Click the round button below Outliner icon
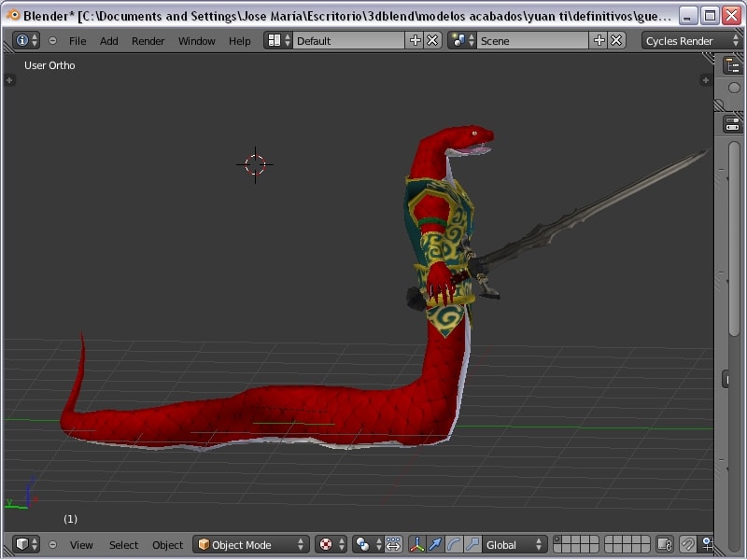Image resolution: width=747 pixels, height=560 pixels. tap(734, 88)
